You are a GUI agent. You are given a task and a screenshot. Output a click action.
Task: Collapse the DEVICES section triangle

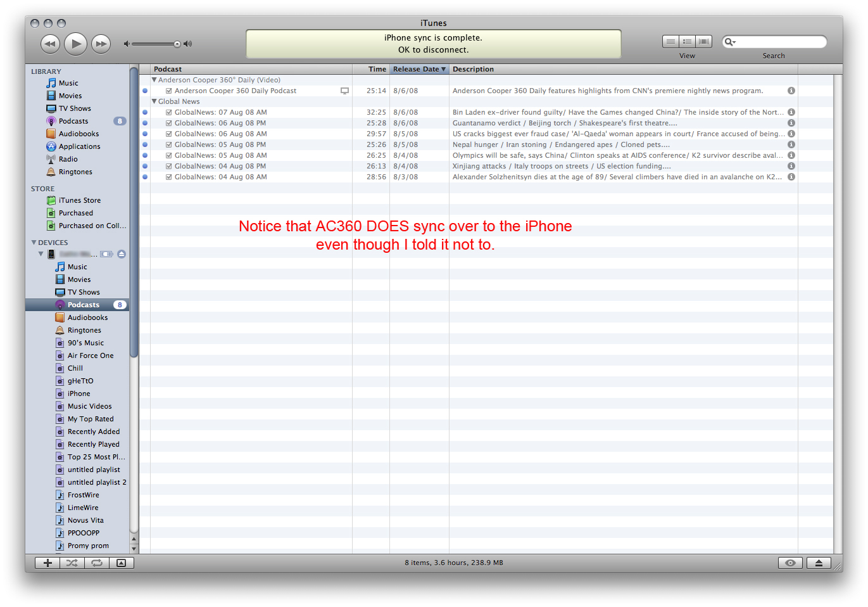[34, 242]
